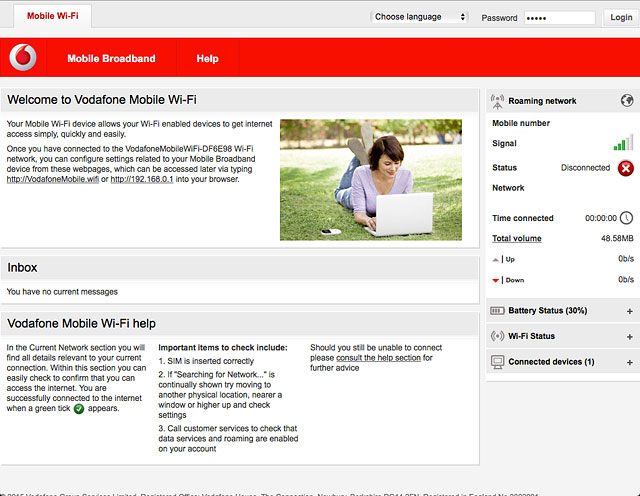The height and width of the screenshot is (496, 640).
Task: Click the red disconnected status icon
Action: coord(626,168)
